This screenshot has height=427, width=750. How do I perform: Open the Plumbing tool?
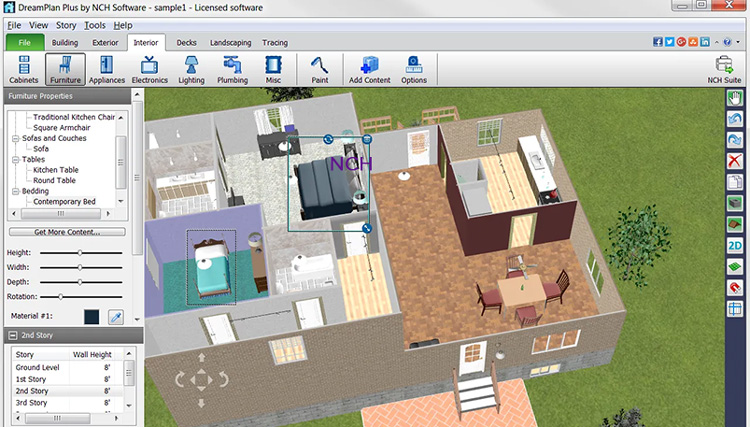click(232, 70)
